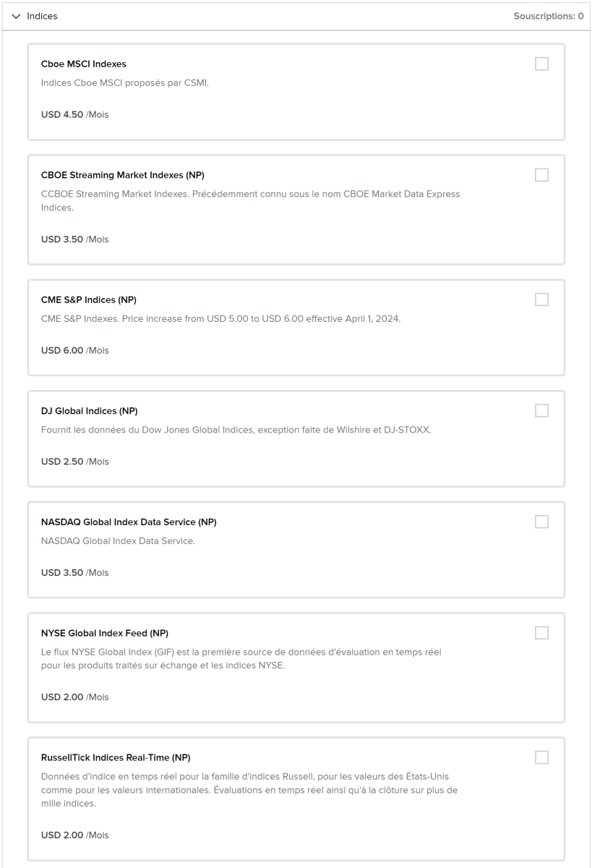Click the USD 2.50 /Mois price

click(75, 461)
